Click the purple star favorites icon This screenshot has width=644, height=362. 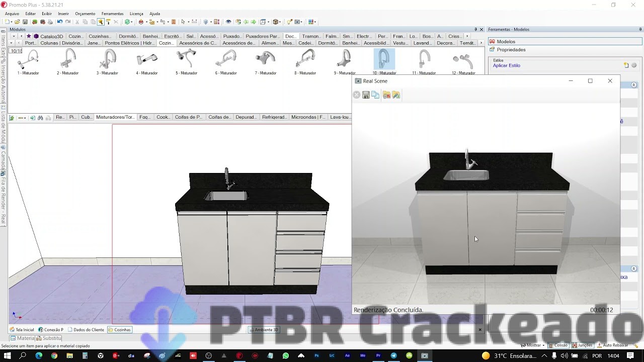(x=29, y=36)
